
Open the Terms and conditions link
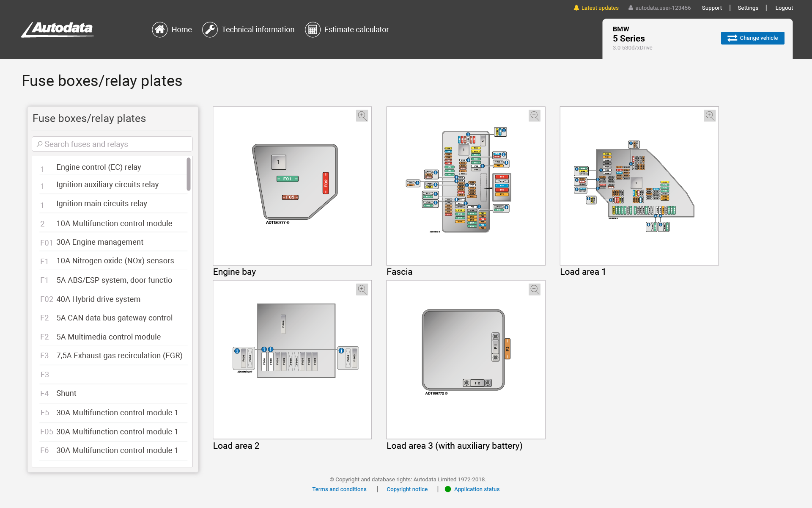pyautogui.click(x=339, y=489)
